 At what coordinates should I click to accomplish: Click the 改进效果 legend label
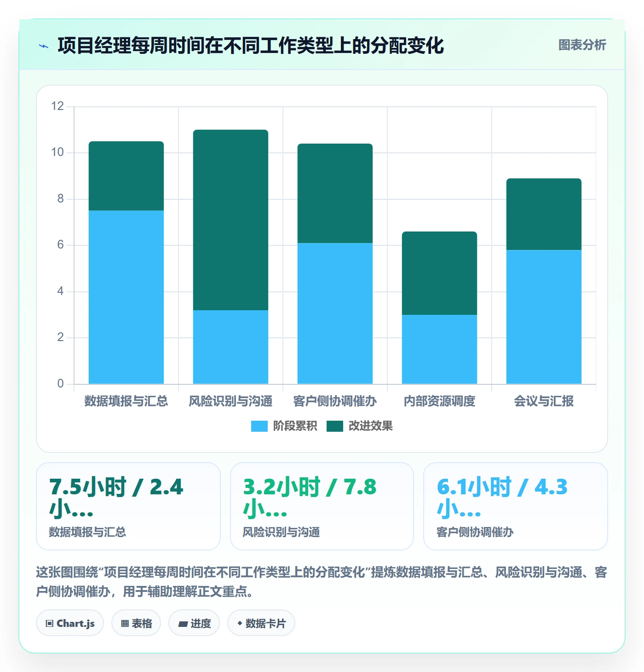[x=370, y=426]
